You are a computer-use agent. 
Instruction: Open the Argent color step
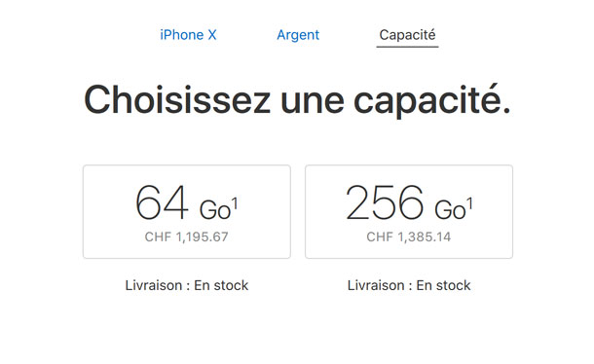[x=298, y=35]
